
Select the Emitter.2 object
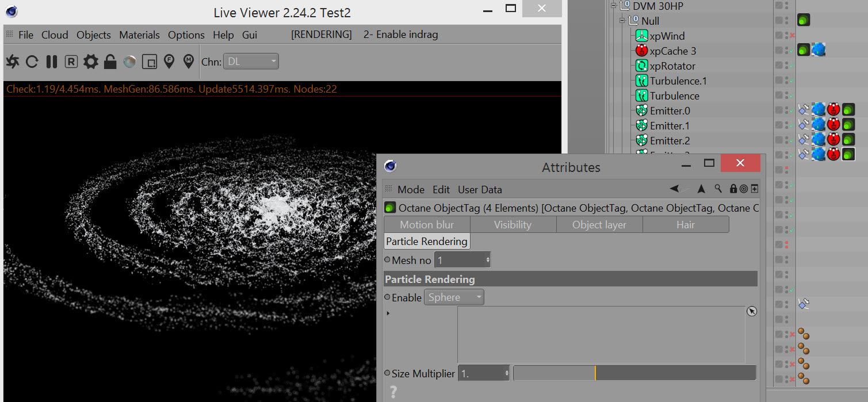[x=670, y=140]
